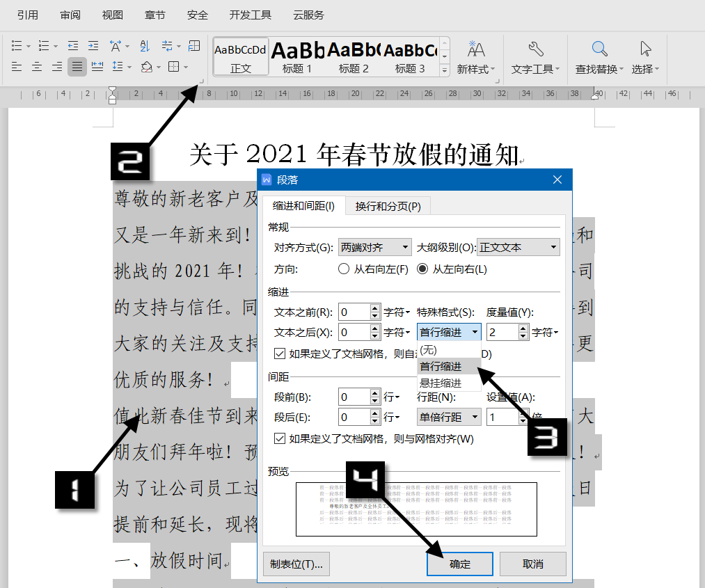Click the 选择 selection arrow tool
Viewport: 705px width, 588px height.
[645, 57]
